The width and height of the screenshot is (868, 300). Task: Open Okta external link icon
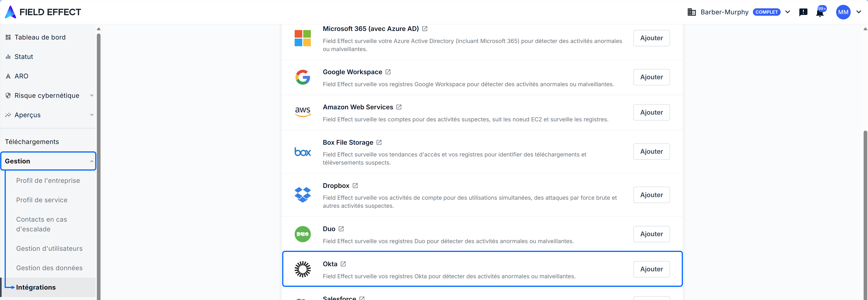343,264
